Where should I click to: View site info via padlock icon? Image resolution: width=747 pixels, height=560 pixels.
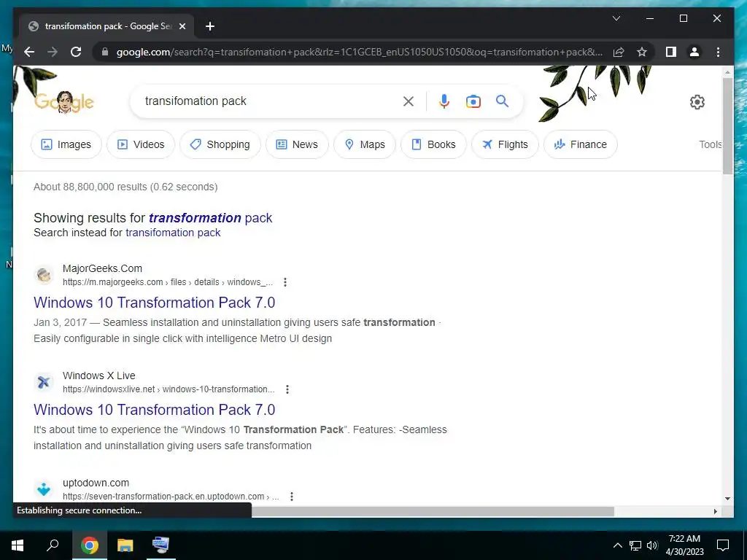pyautogui.click(x=105, y=52)
